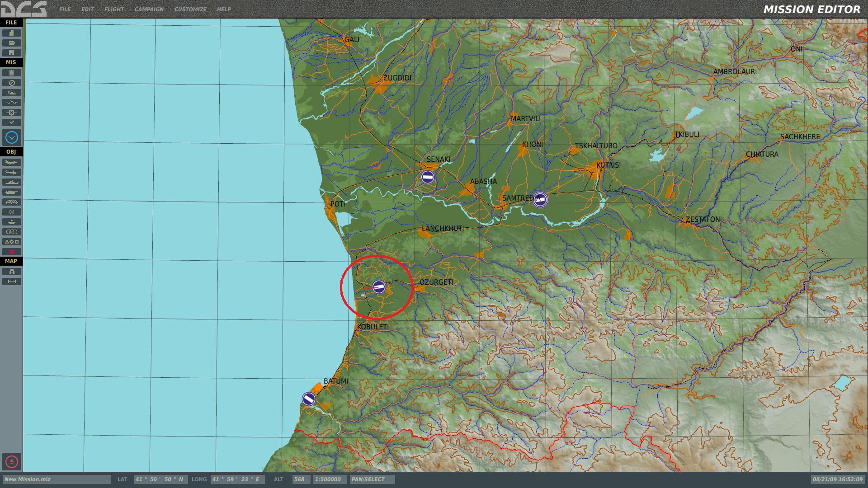Click the red exit button bottom-left

[12, 462]
